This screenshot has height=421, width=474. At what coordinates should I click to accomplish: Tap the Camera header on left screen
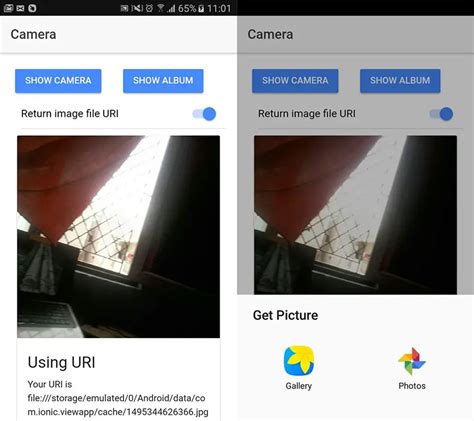click(x=33, y=34)
